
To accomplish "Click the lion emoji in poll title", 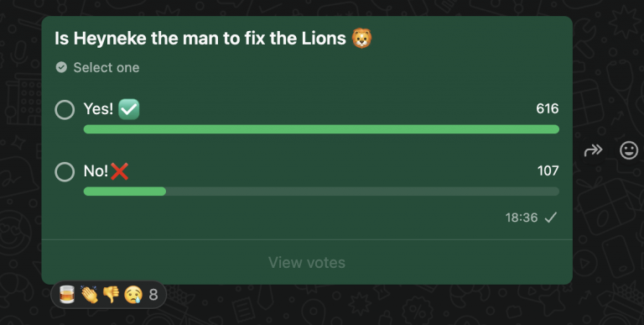I will [362, 39].
